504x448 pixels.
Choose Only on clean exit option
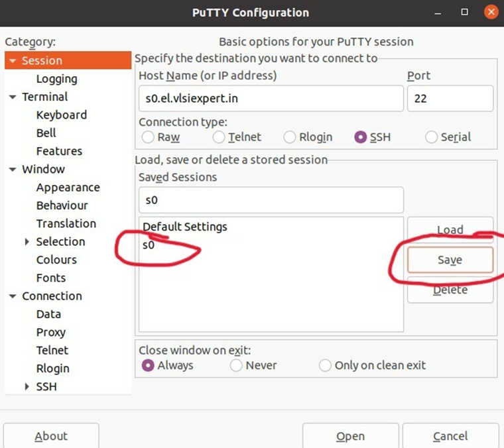click(x=325, y=365)
